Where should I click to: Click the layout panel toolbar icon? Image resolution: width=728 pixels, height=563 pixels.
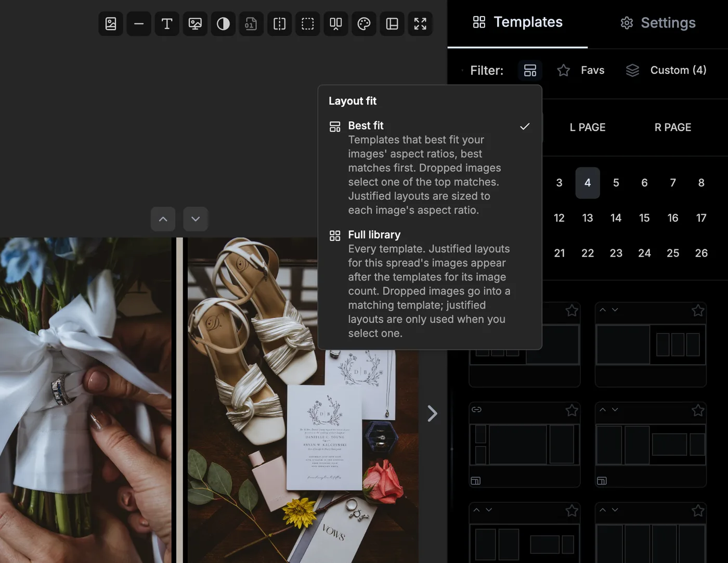point(392,23)
